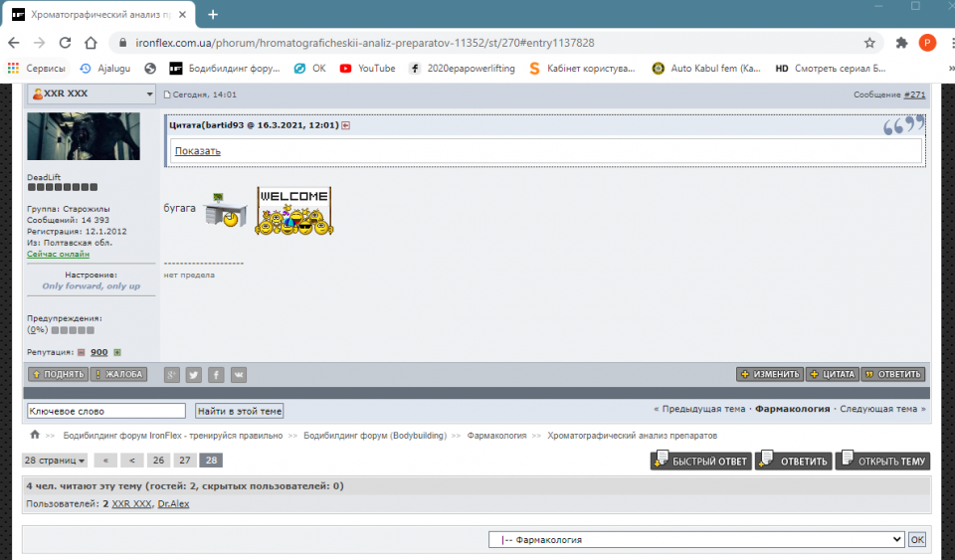Screen dimensions: 955x560
Task: Click the Dr.Alex user link
Action: [173, 504]
